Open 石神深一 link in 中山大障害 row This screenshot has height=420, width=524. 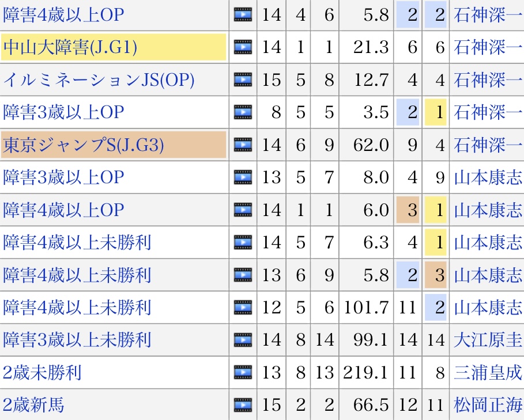point(488,47)
